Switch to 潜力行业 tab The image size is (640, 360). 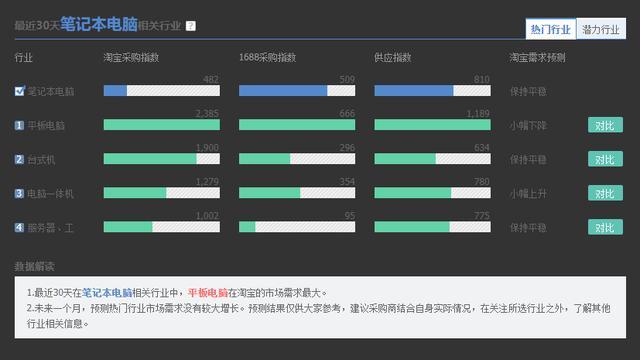pos(601,29)
